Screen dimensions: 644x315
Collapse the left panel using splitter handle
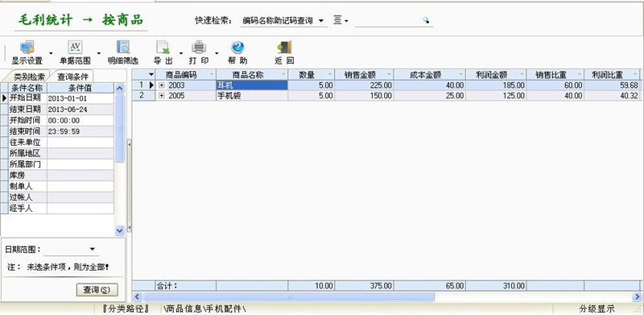(x=129, y=185)
